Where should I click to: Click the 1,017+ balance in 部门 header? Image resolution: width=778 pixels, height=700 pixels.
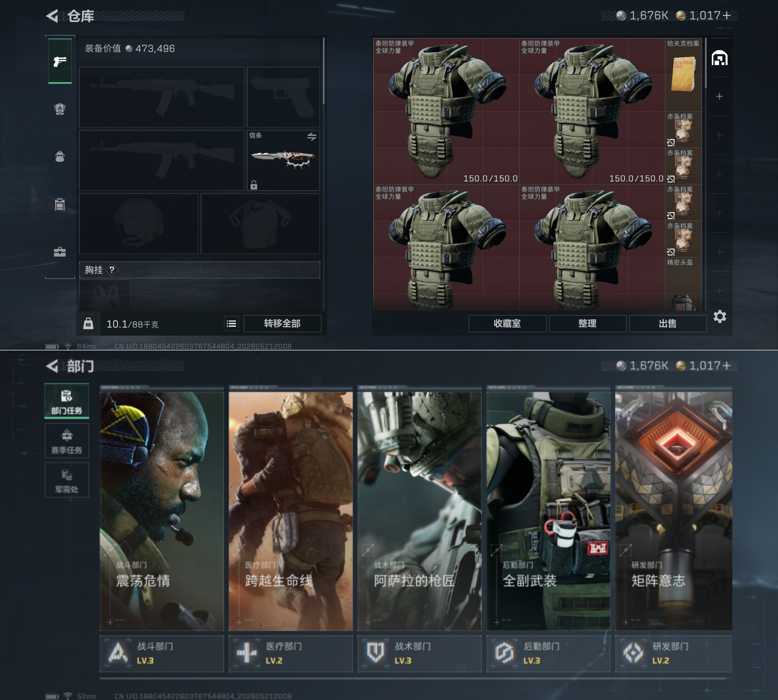tap(710, 365)
